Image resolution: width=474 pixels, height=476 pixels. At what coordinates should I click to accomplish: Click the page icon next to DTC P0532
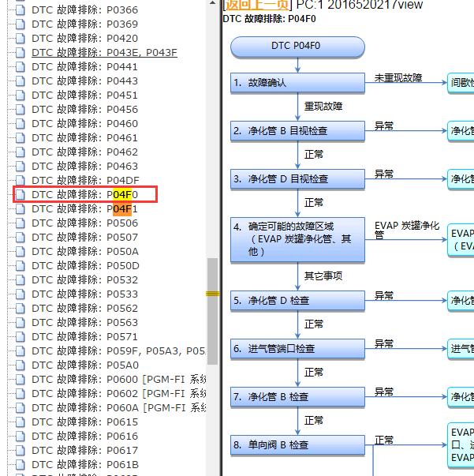(20, 280)
